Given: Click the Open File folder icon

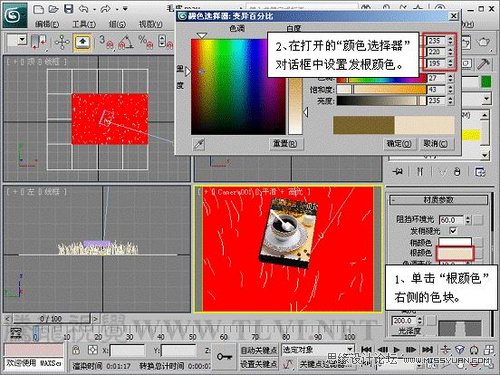Looking at the screenshot, I should tap(53, 9).
